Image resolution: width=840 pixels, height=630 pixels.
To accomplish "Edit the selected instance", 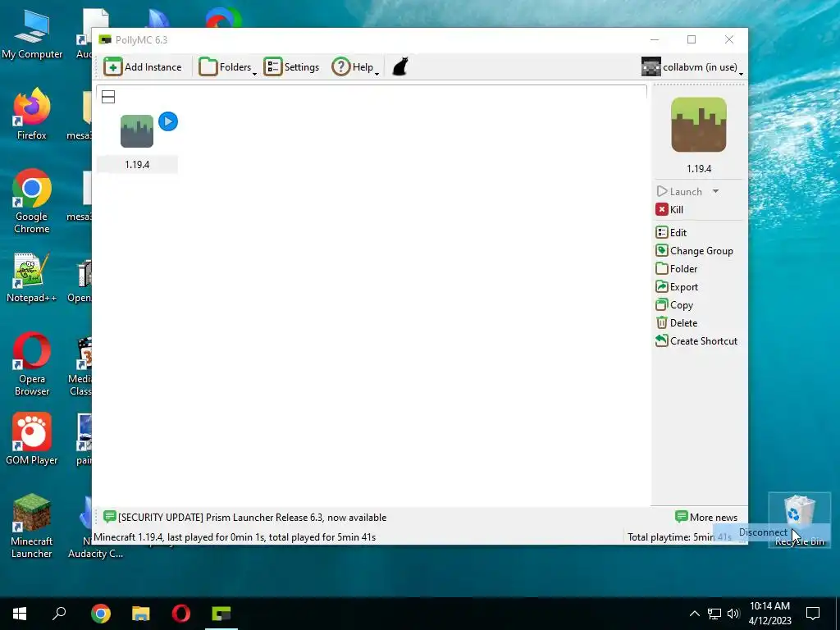I will (671, 232).
